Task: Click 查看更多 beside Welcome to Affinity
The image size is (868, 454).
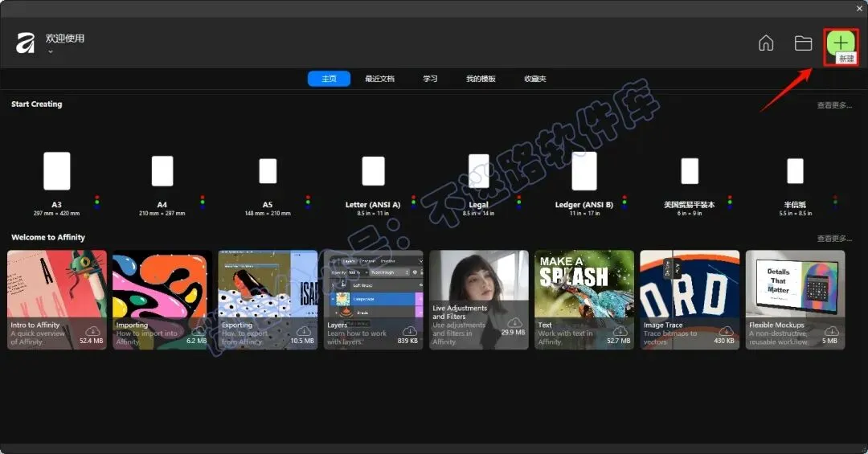Action: [834, 239]
